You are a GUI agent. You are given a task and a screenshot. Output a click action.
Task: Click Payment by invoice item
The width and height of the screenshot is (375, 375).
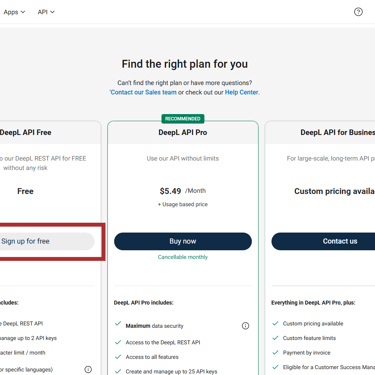tap(307, 353)
